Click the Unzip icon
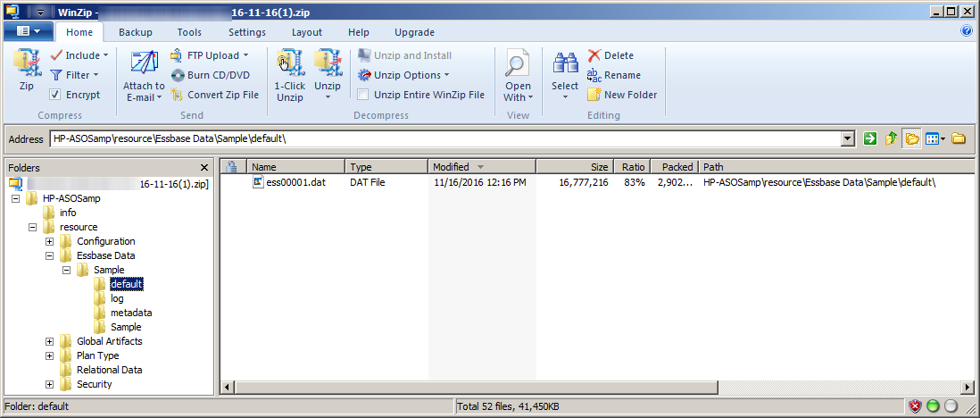 click(x=328, y=63)
